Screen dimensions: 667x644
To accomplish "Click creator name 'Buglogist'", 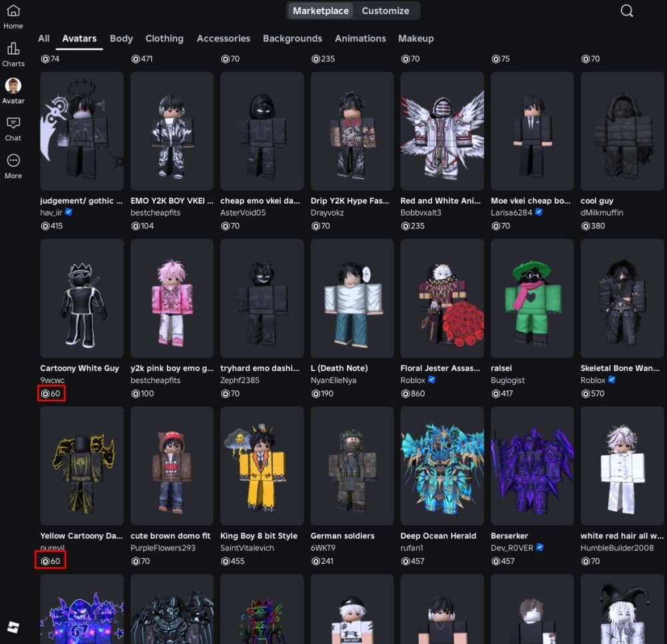I will [x=508, y=380].
